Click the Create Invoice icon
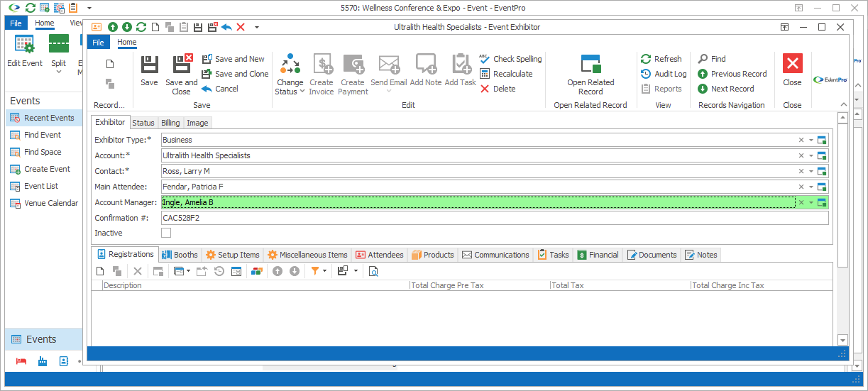 pos(322,75)
